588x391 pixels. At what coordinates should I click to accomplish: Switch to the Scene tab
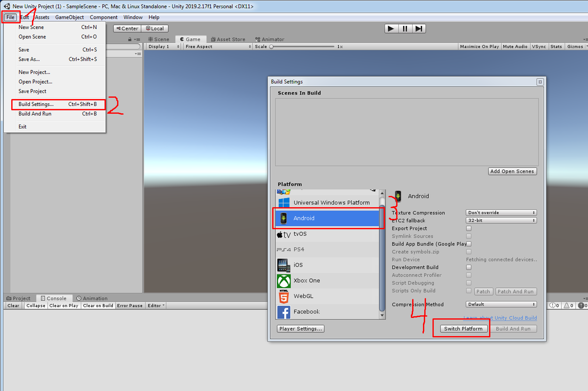158,39
